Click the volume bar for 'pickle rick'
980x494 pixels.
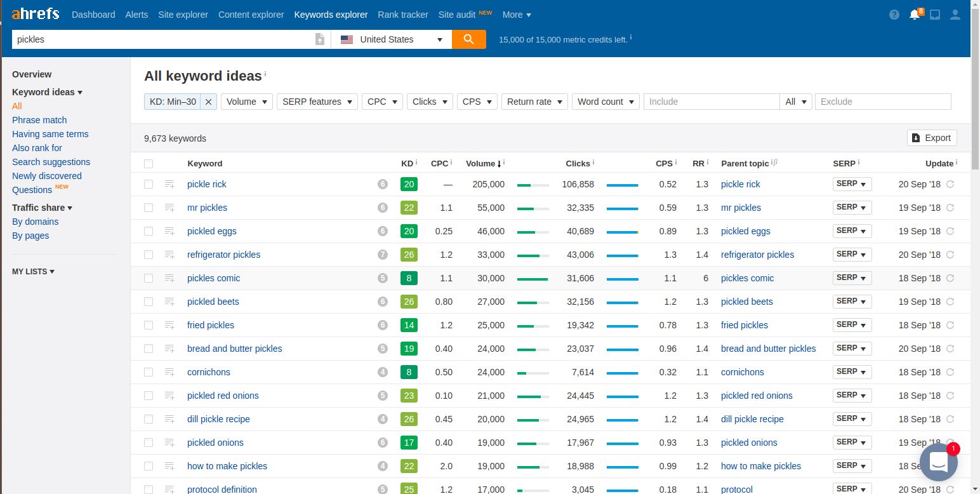pos(533,185)
